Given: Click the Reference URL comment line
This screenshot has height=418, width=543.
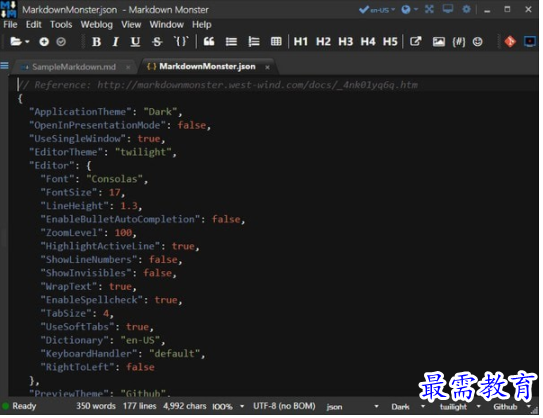Looking at the screenshot, I should point(218,85).
